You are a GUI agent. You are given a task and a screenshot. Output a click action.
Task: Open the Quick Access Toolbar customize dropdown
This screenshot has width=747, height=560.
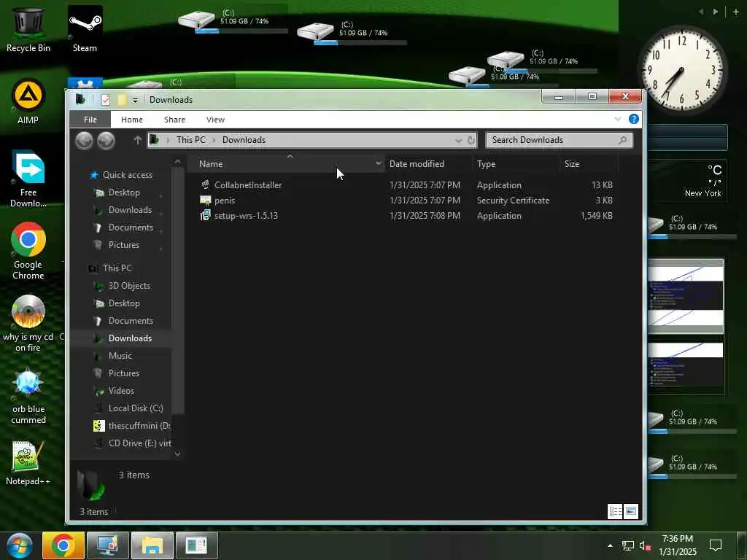coord(135,100)
